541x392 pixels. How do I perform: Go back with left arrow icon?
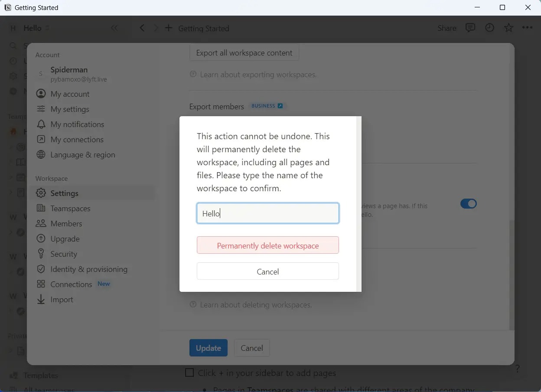142,28
